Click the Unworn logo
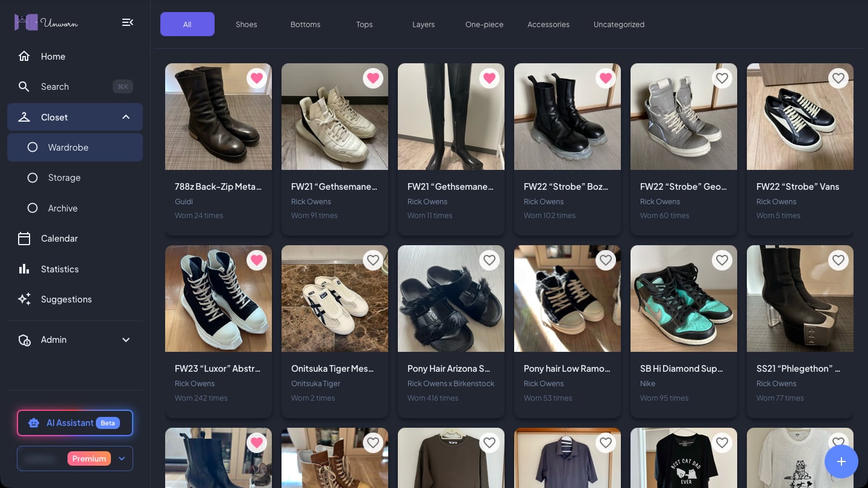Screen dimensions: 868x488 (x=46, y=23)
